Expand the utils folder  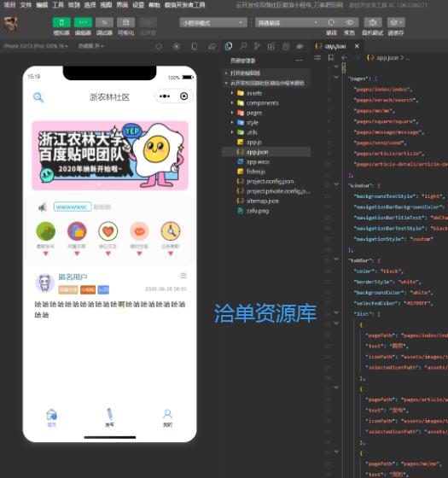click(252, 132)
